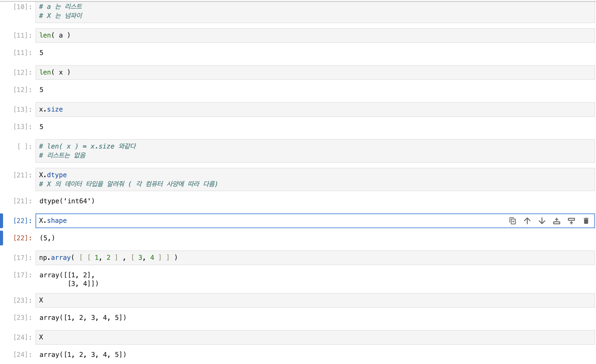This screenshot has width=596, height=364.
Task: Delete the X.shape cell
Action: click(x=586, y=221)
